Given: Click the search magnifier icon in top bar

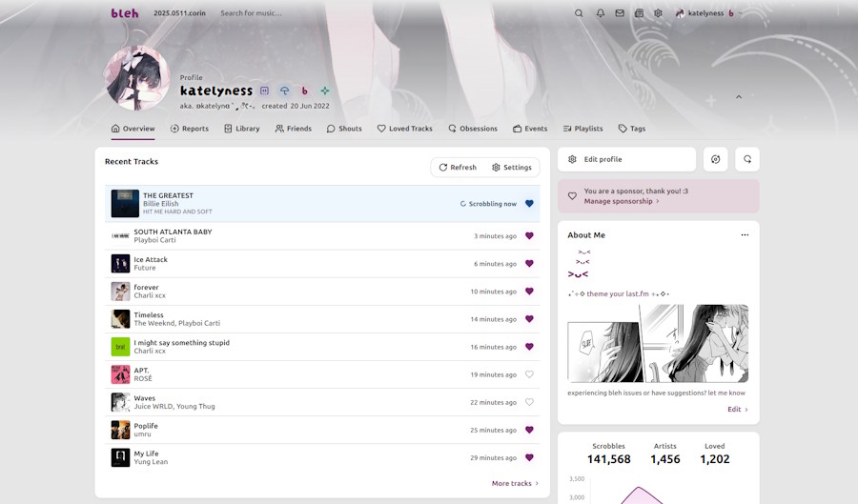Looking at the screenshot, I should [579, 13].
